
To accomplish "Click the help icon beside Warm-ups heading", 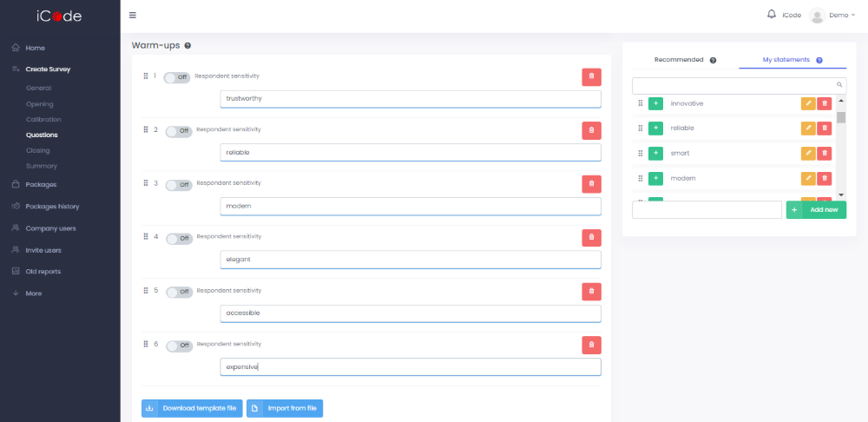I will click(188, 45).
